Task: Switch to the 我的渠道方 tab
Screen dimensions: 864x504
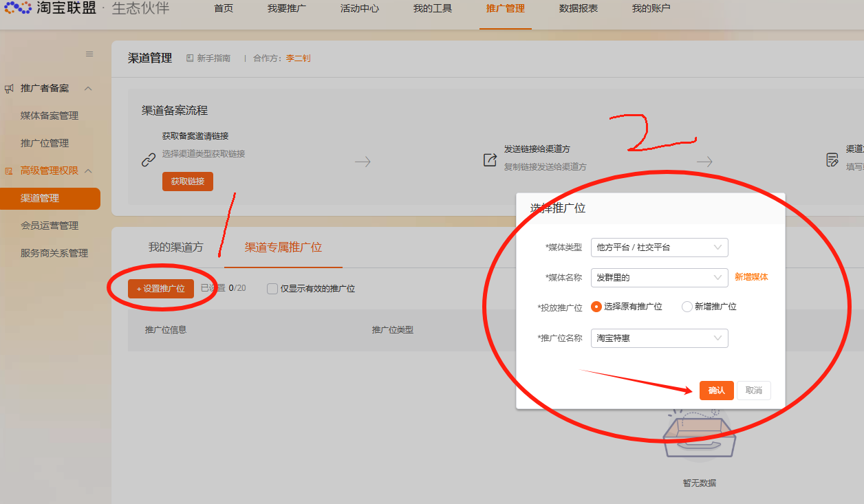Action: click(x=176, y=247)
